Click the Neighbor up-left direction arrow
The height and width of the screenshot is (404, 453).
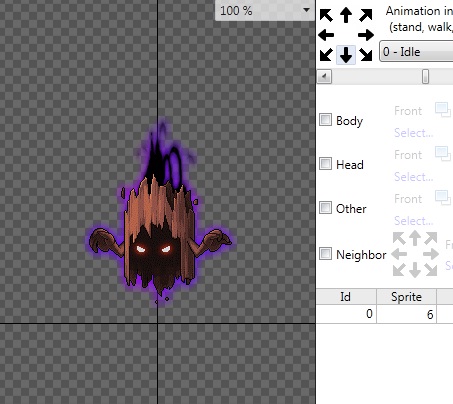[x=399, y=238]
